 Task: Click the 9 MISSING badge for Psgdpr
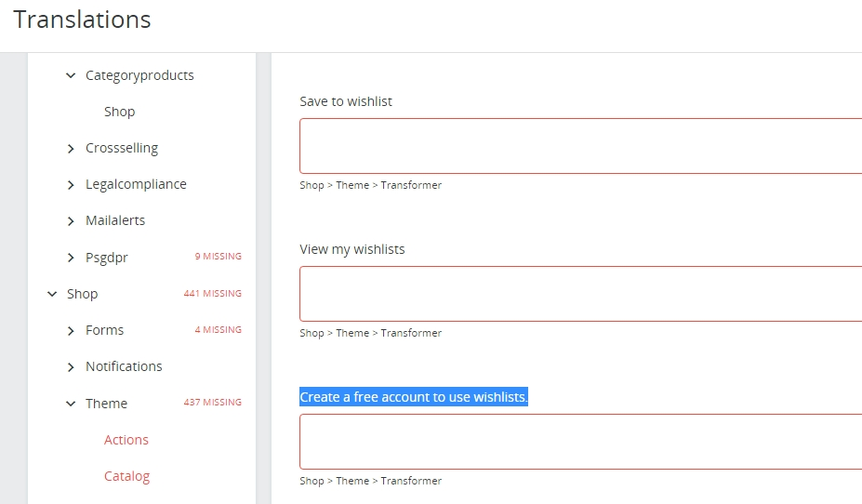coord(218,256)
